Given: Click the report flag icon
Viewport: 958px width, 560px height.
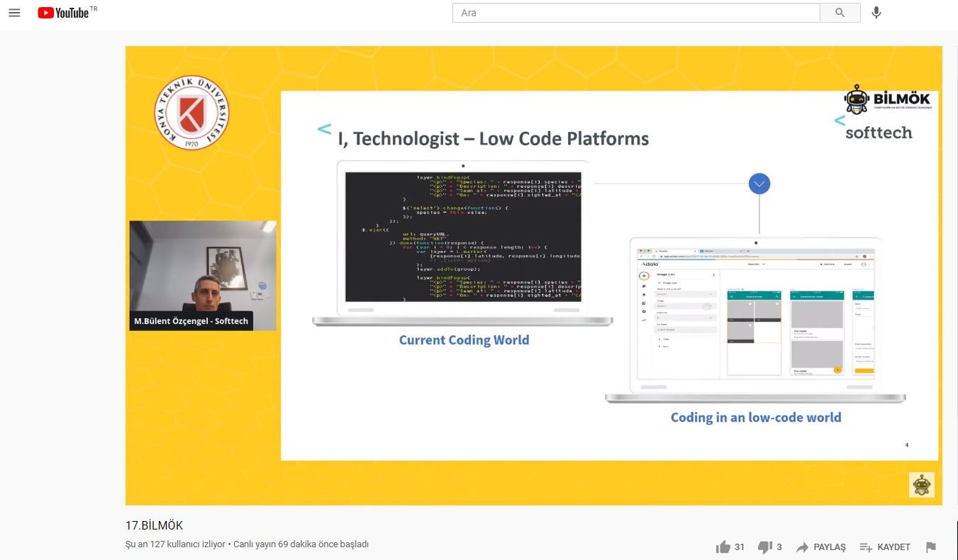Looking at the screenshot, I should [931, 547].
